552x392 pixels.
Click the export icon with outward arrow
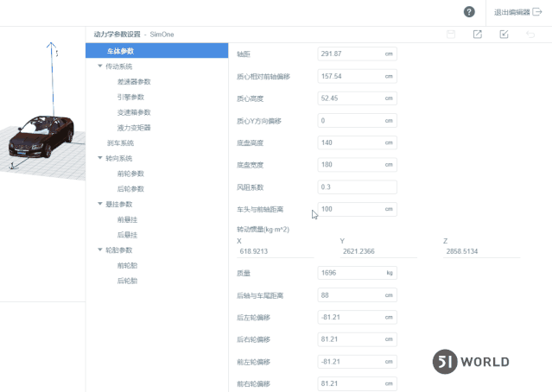(478, 35)
